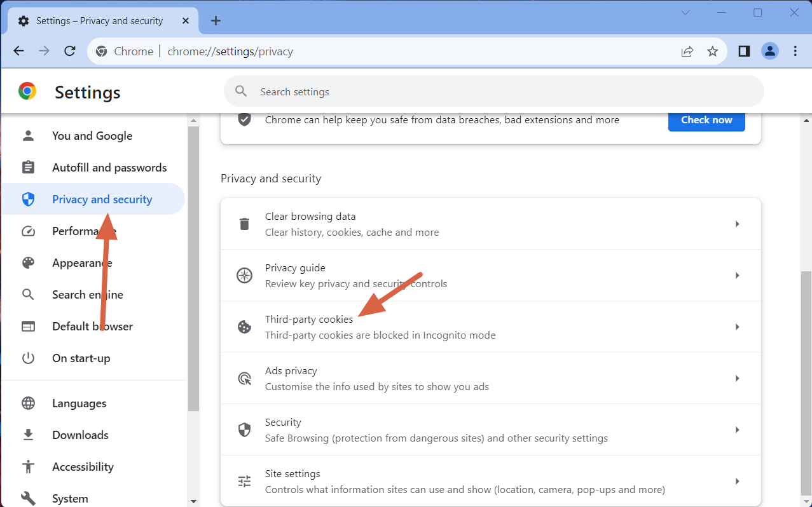Open the three-dot Chrome menu
This screenshot has width=812, height=507.
point(795,51)
